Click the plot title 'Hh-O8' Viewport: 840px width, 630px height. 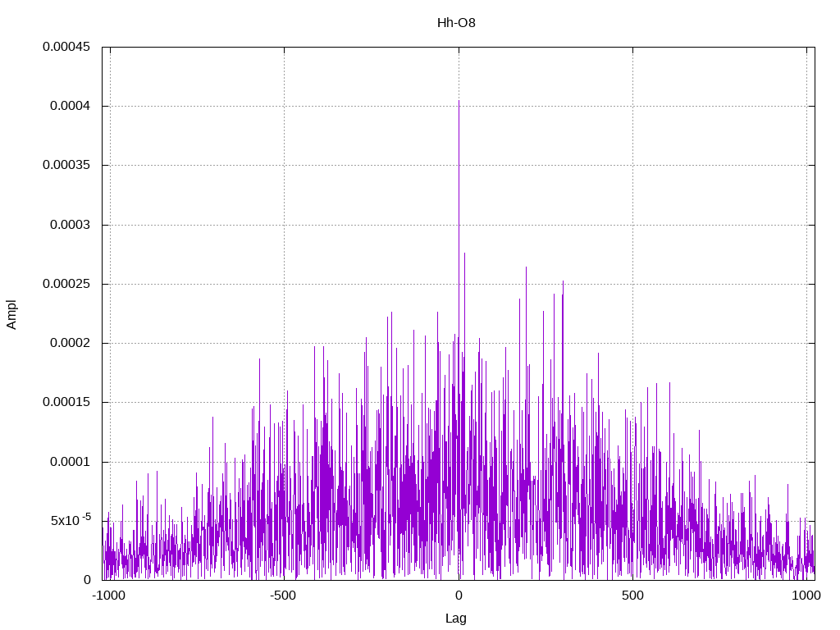pos(456,23)
